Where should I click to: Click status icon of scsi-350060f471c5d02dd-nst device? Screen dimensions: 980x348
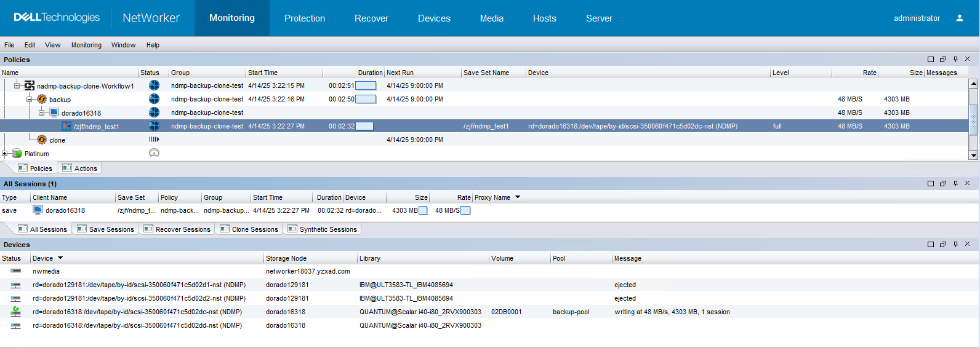click(x=15, y=325)
